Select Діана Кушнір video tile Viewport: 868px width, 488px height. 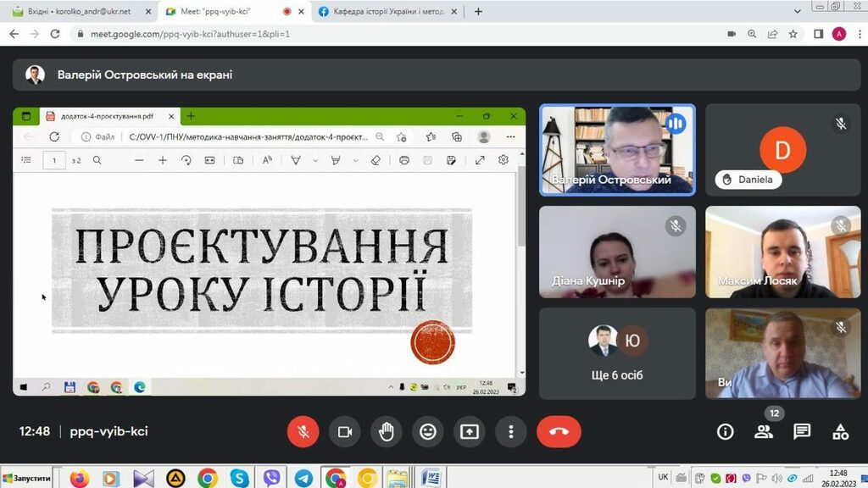(x=617, y=252)
